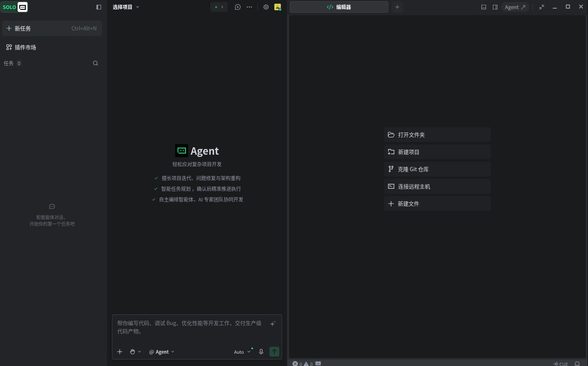Click the collapse arrows icon

tap(542, 7)
